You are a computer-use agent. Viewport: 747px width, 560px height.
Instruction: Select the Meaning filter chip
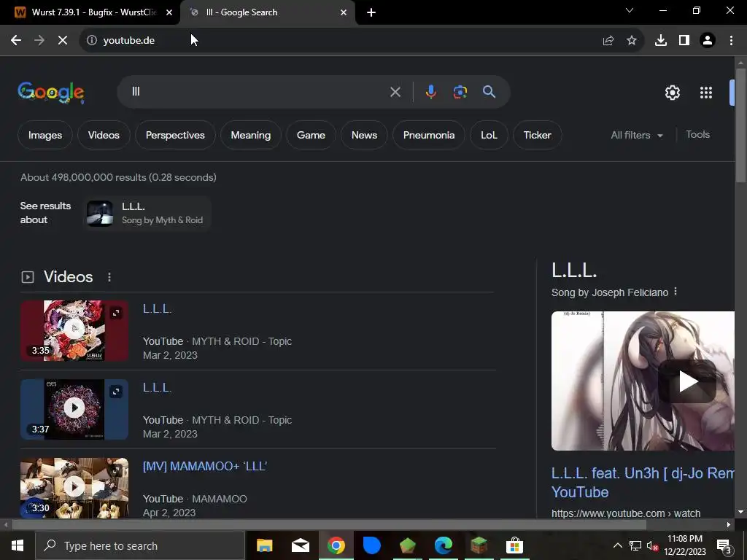point(251,135)
